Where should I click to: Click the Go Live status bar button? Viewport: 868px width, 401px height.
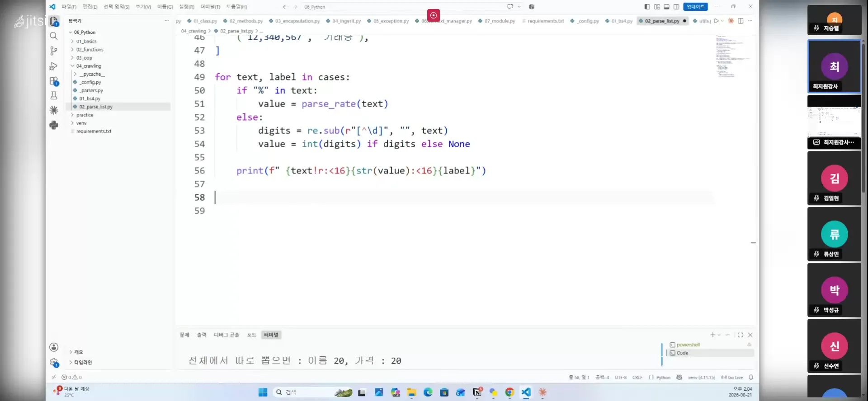coord(732,377)
